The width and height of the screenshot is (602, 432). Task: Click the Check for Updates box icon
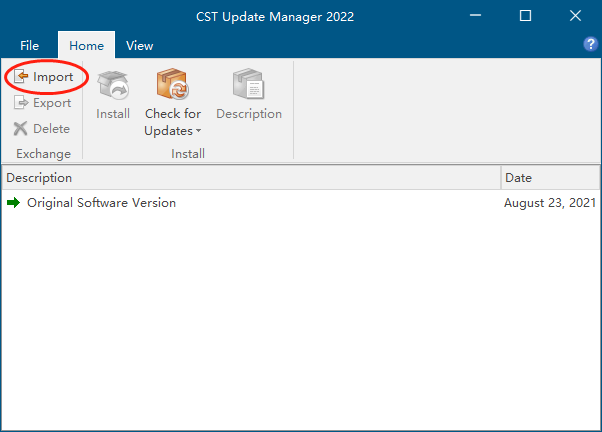[x=173, y=84]
